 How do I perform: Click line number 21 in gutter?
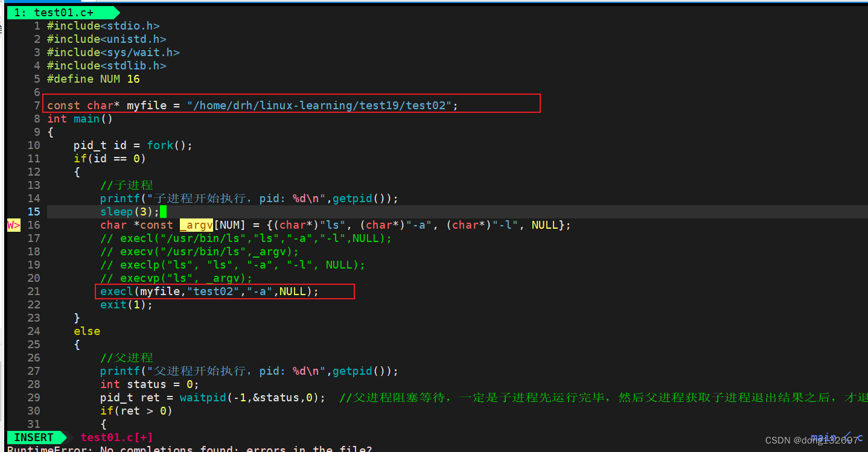[34, 291]
